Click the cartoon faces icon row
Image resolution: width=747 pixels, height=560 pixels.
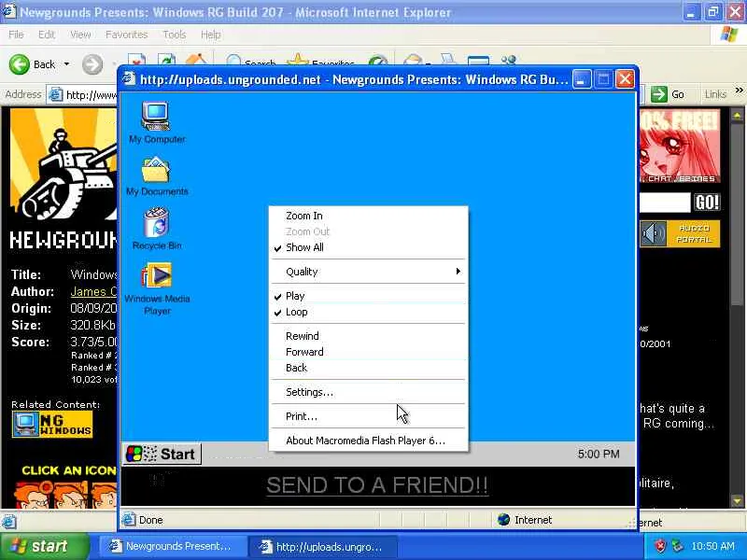(65, 496)
